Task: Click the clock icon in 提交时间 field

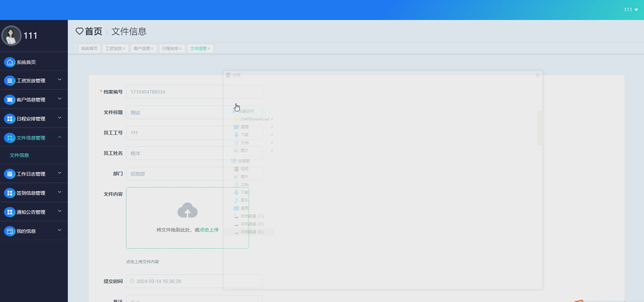Action: (x=132, y=281)
